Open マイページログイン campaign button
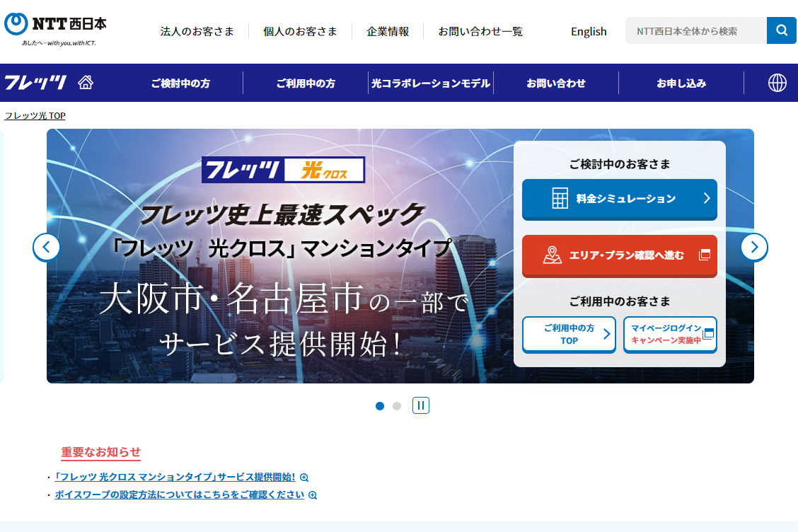This screenshot has width=798, height=532. click(x=669, y=333)
